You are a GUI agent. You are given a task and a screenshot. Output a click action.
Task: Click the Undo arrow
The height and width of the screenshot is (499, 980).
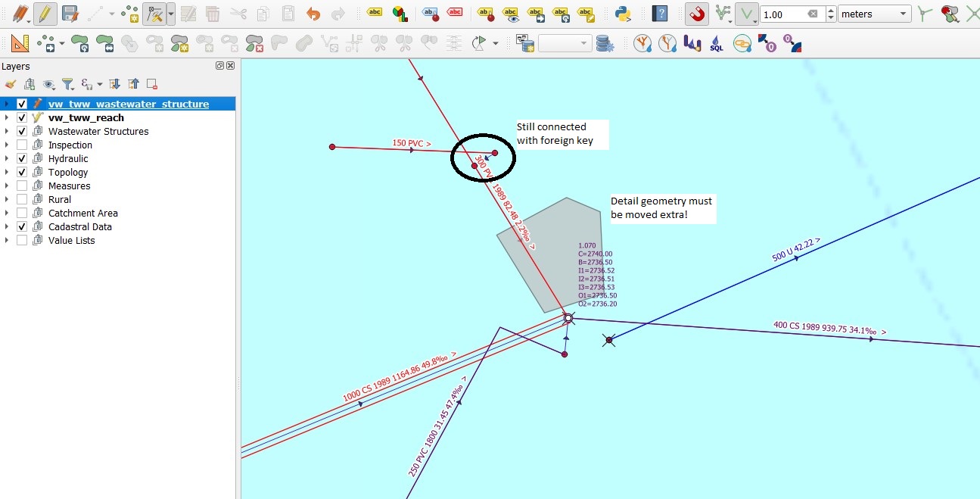(x=313, y=14)
